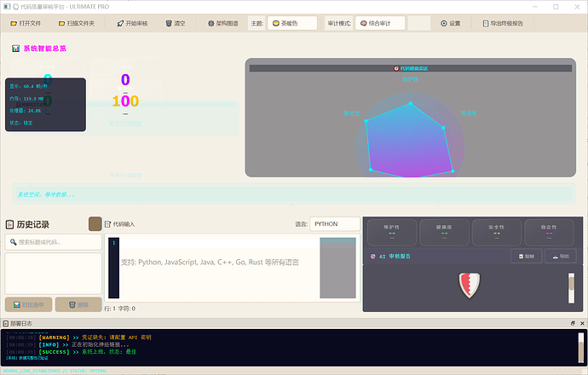This screenshot has height=375, width=588.
Task: Click the edit icon beside 代码输入
Action: point(107,224)
